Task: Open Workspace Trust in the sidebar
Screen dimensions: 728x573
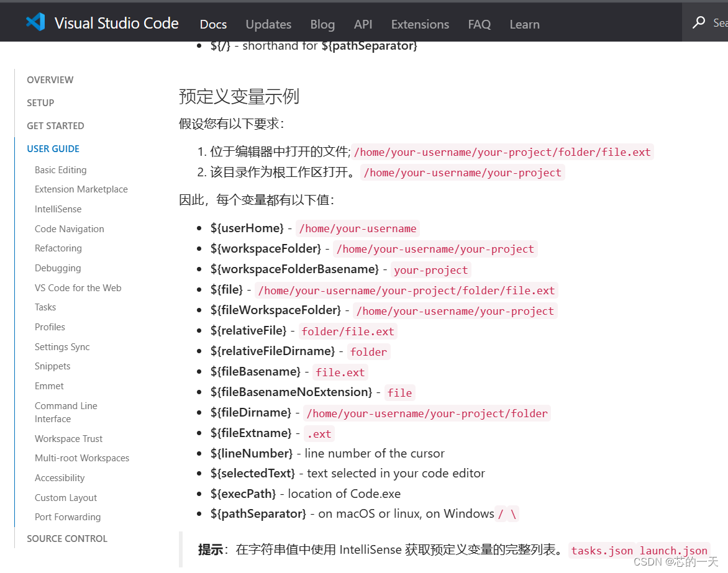Action: pyautogui.click(x=69, y=438)
